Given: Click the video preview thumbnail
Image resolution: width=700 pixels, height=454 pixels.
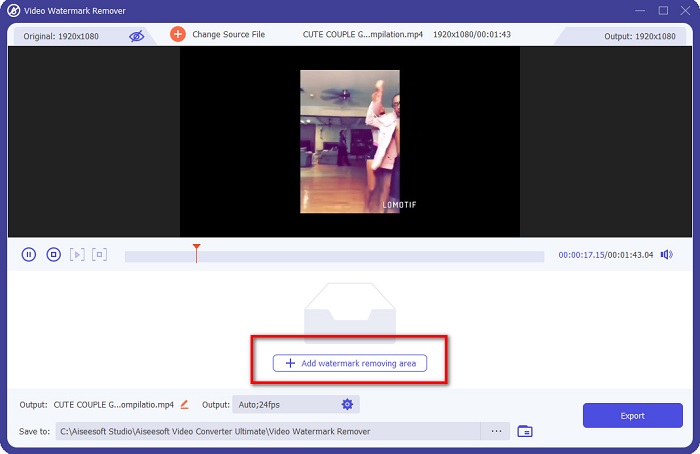Looking at the screenshot, I should 350,141.
